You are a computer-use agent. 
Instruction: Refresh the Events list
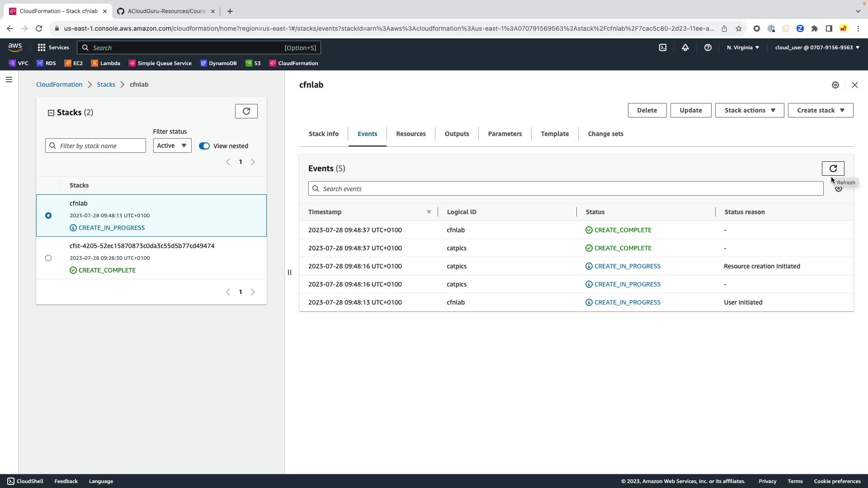click(833, 169)
